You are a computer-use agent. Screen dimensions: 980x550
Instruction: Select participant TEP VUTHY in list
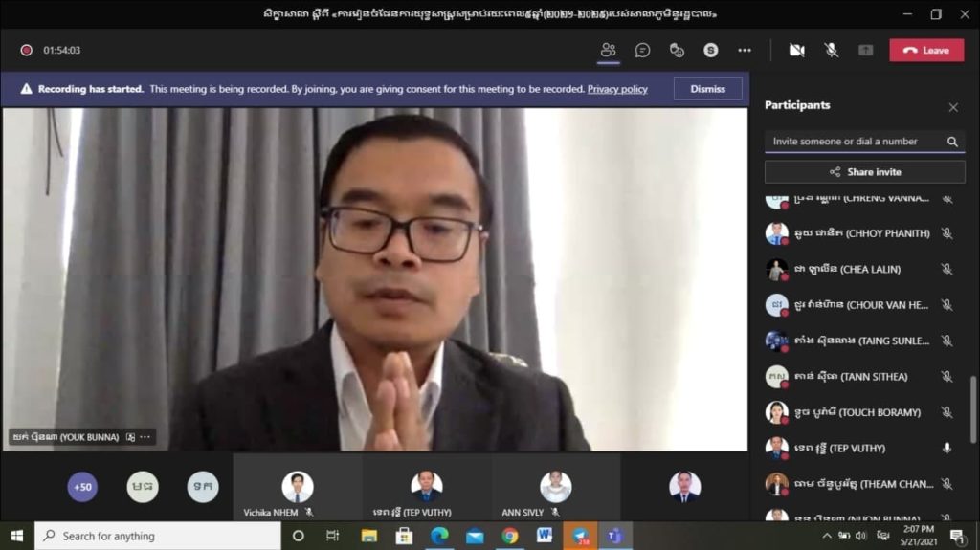(865, 448)
